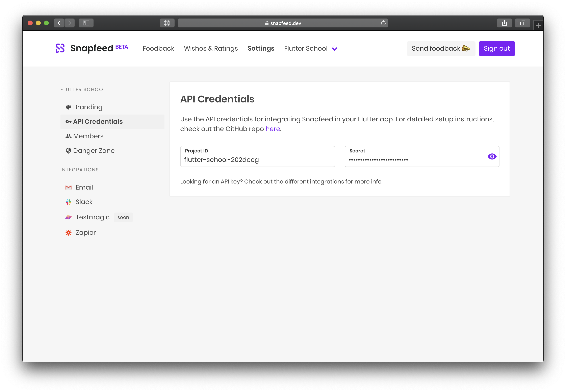This screenshot has width=566, height=392.
Task: Close the Safari window with red button
Action: pyautogui.click(x=30, y=23)
